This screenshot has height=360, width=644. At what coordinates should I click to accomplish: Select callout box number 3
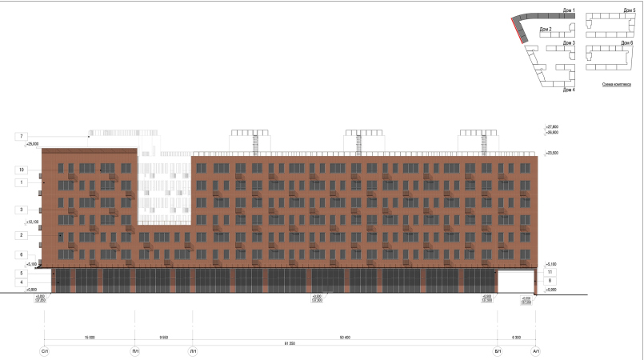[x=21, y=209]
